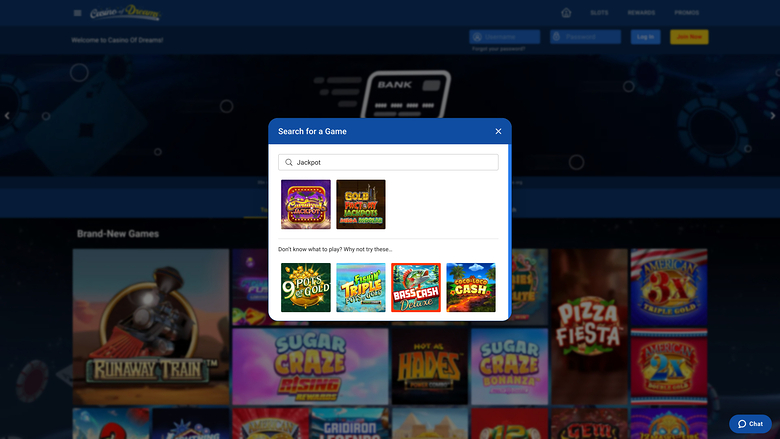This screenshot has width=780, height=439.
Task: Open the Rewards menu item
Action: pos(642,13)
